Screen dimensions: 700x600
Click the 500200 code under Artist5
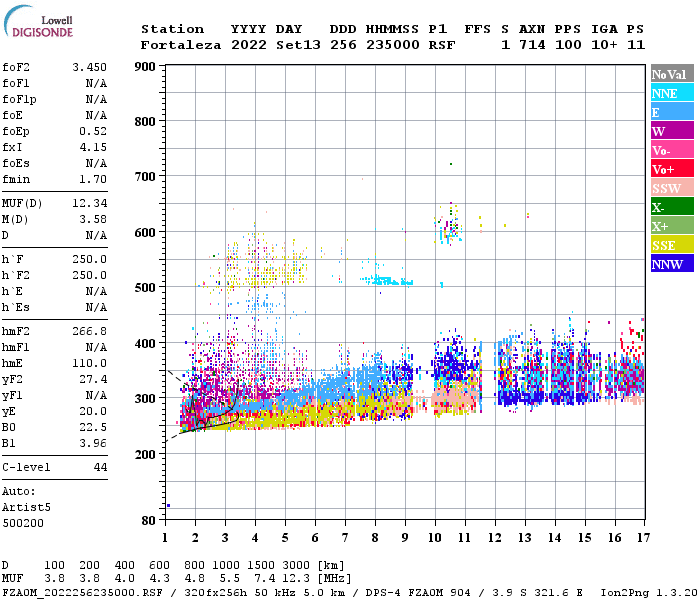pos(23,523)
